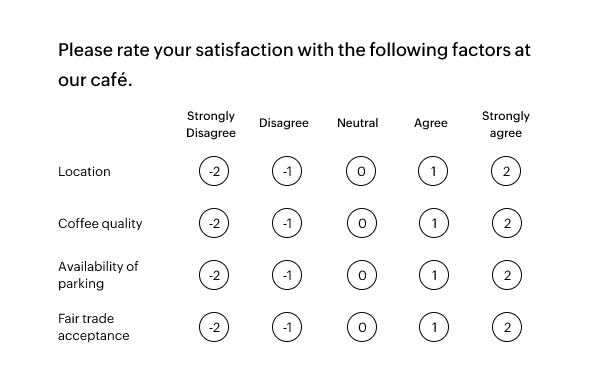592x381 pixels.
Task: Rate Coffee quality as -1
Action: click(x=287, y=223)
